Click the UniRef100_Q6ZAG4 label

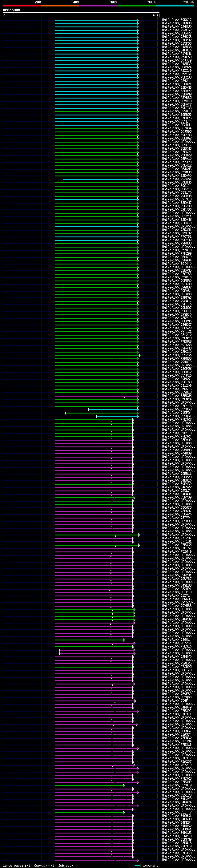[x=177, y=128]
